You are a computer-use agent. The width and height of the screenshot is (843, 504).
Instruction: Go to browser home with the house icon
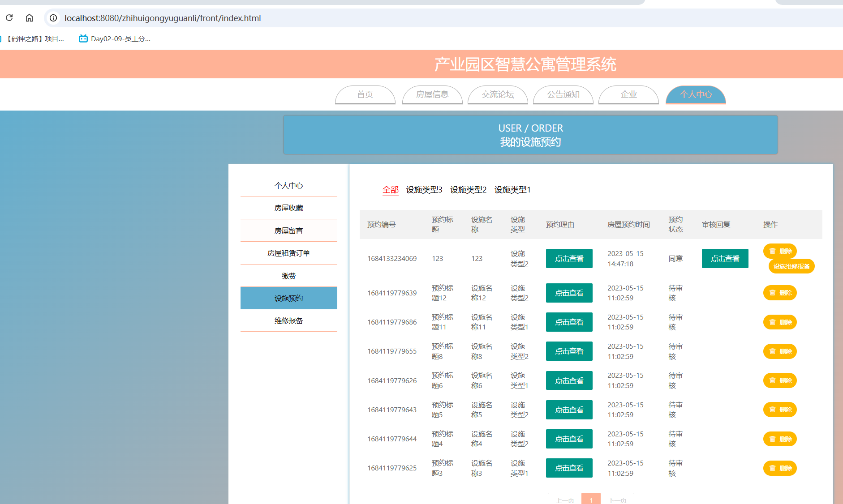point(29,18)
